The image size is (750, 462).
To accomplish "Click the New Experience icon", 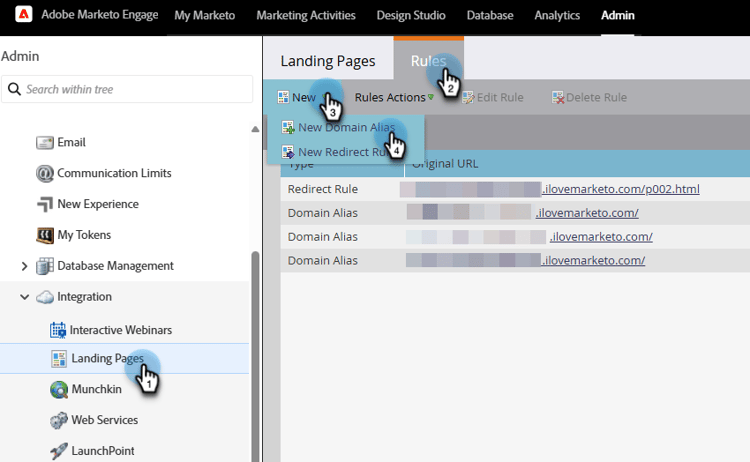I will pos(44,204).
